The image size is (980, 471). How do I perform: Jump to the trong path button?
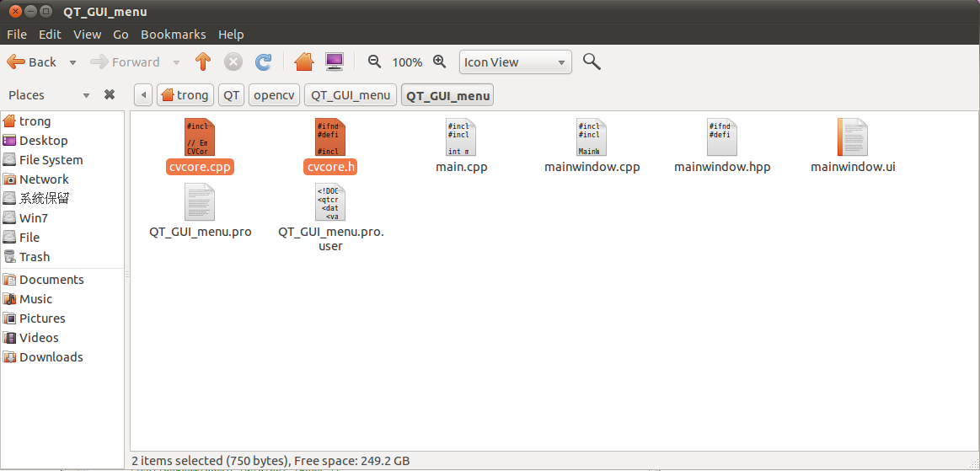click(185, 95)
